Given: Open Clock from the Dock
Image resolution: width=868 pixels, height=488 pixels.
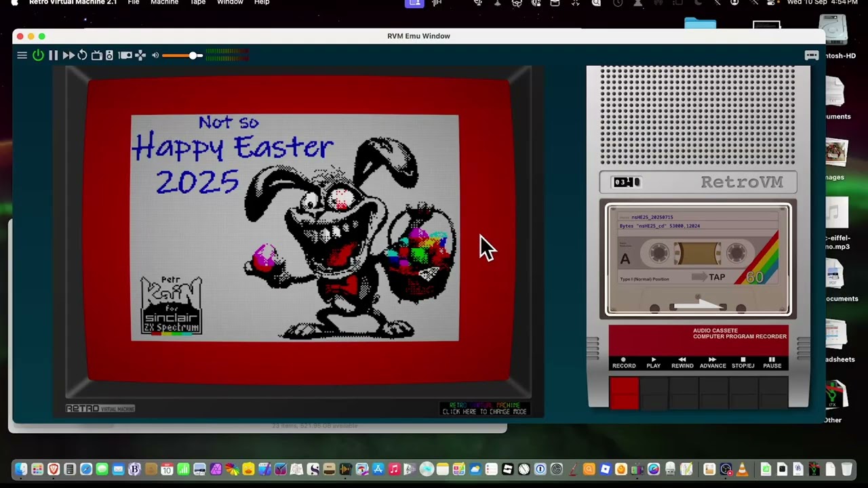Looking at the screenshot, I should [524, 469].
